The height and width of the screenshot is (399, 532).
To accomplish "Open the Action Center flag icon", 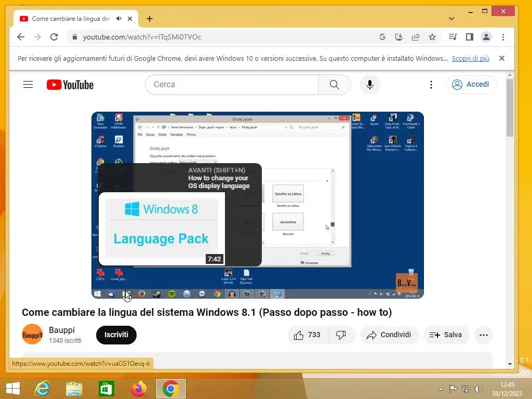I will tap(453, 389).
